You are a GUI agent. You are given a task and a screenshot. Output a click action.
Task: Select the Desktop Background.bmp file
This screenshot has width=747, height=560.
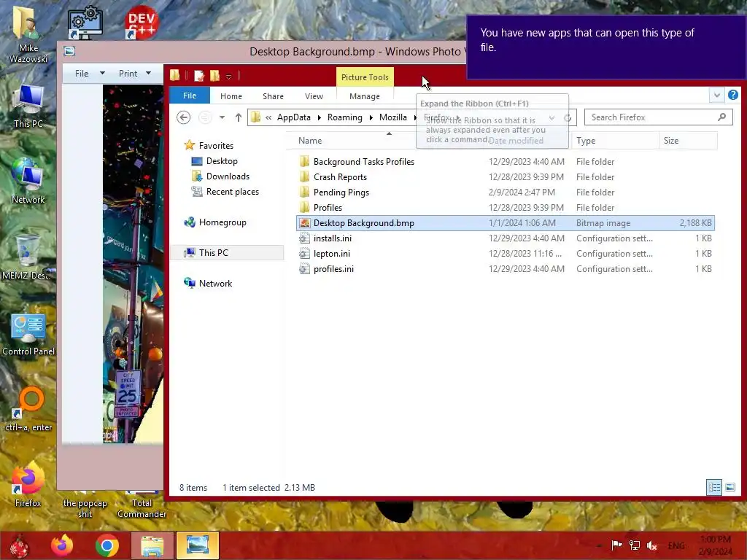506,223
